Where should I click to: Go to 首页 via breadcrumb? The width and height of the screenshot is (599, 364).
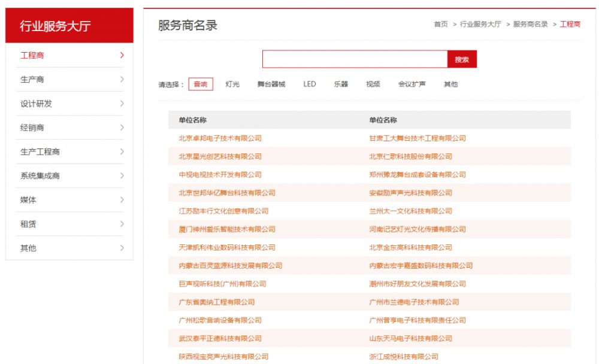point(441,24)
